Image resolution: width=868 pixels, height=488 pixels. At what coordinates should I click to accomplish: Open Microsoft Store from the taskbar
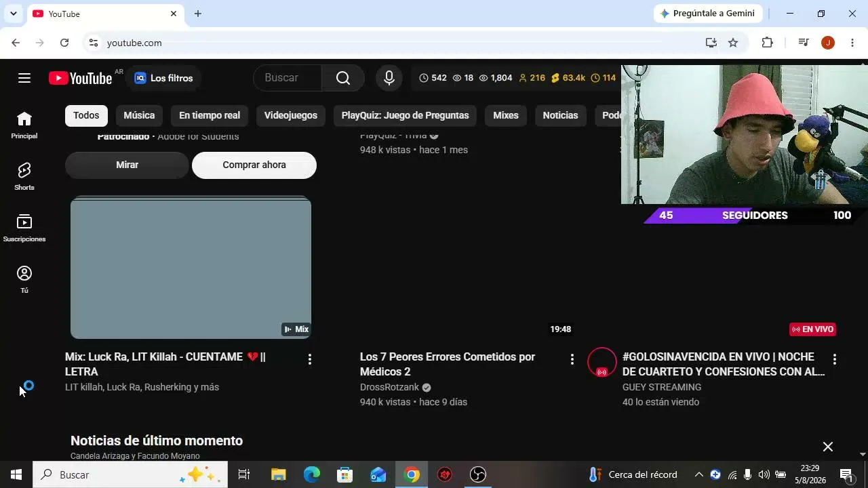[x=345, y=474]
